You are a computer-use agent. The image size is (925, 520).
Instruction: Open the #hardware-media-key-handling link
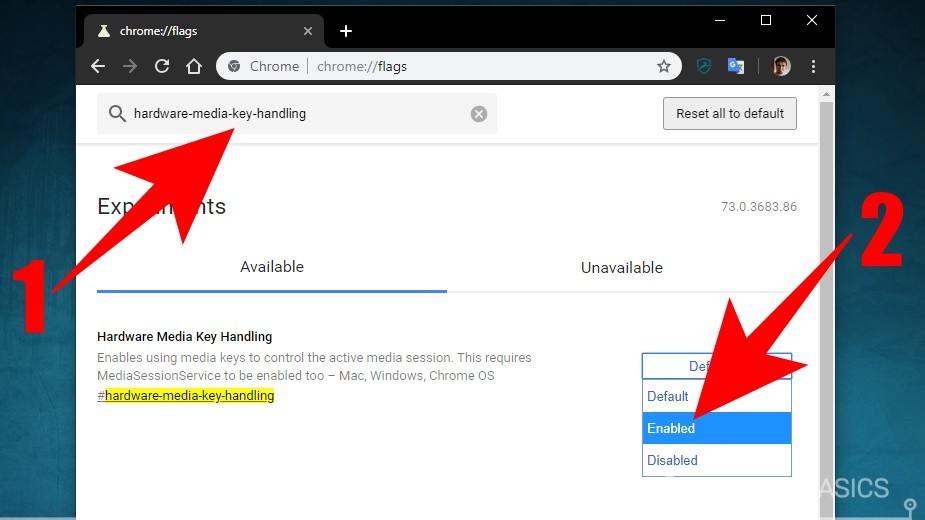185,395
